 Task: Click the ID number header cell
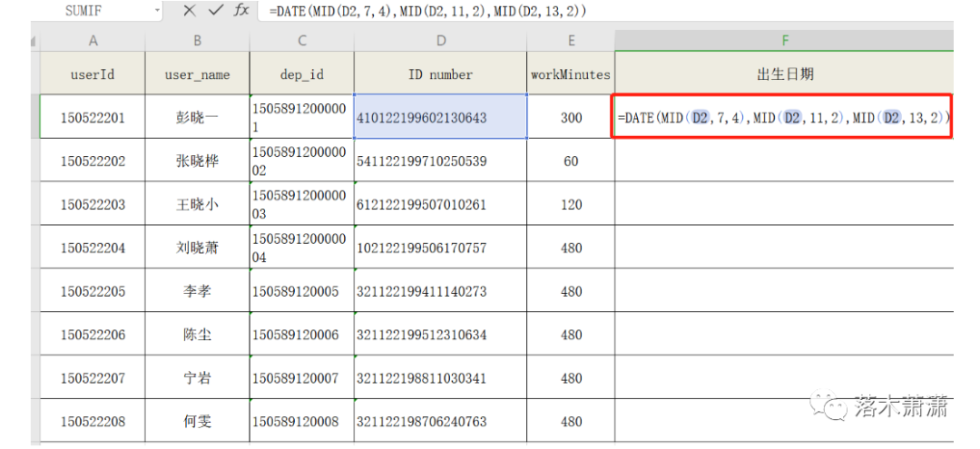pyautogui.click(x=441, y=73)
